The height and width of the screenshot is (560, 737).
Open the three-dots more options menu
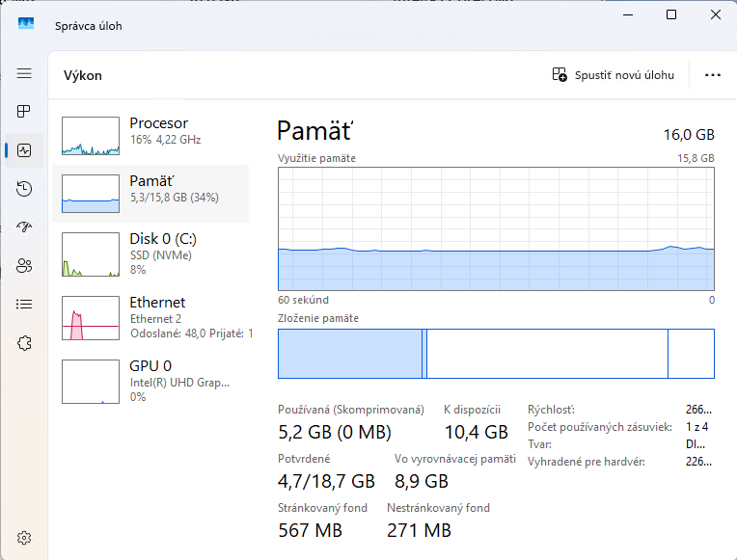[x=713, y=75]
